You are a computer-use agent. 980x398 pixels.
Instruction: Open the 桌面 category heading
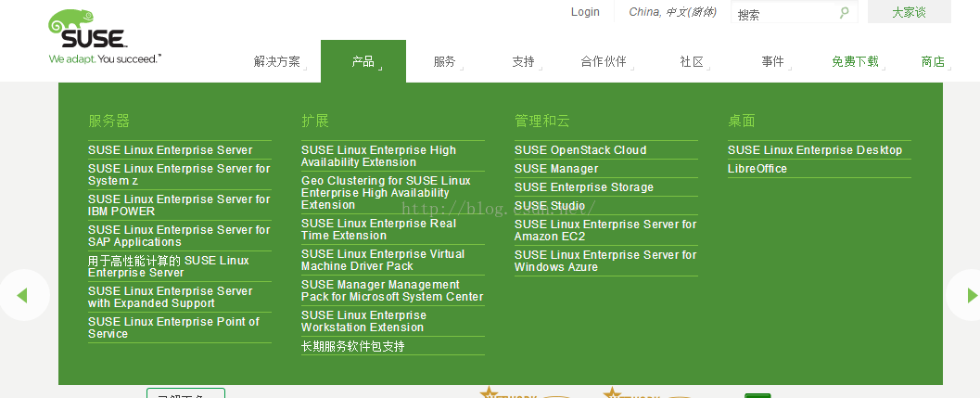coord(741,121)
